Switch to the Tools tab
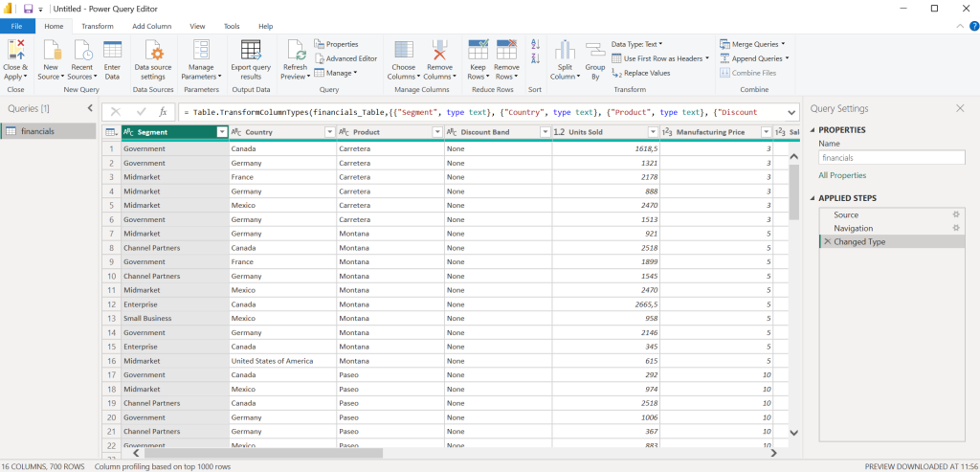 pos(232,26)
